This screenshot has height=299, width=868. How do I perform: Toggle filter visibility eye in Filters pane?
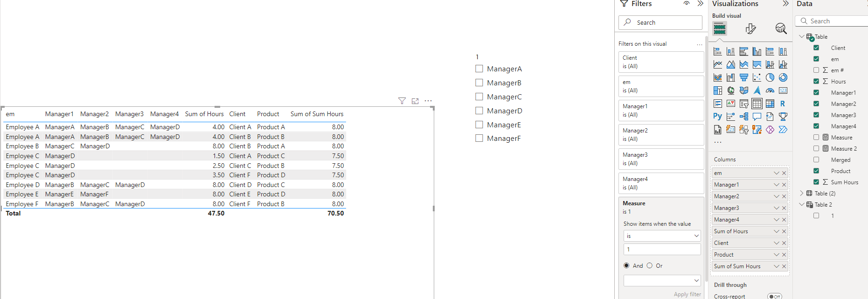687,3
